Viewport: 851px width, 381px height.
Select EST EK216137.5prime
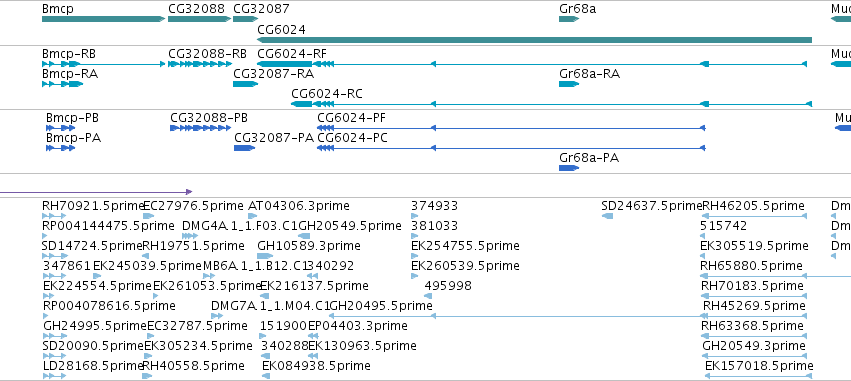pyautogui.click(x=314, y=286)
